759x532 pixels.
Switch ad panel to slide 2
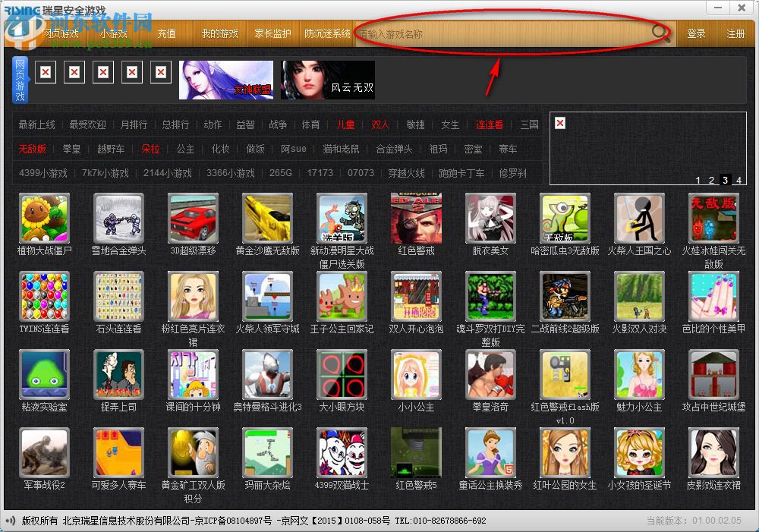pos(712,180)
